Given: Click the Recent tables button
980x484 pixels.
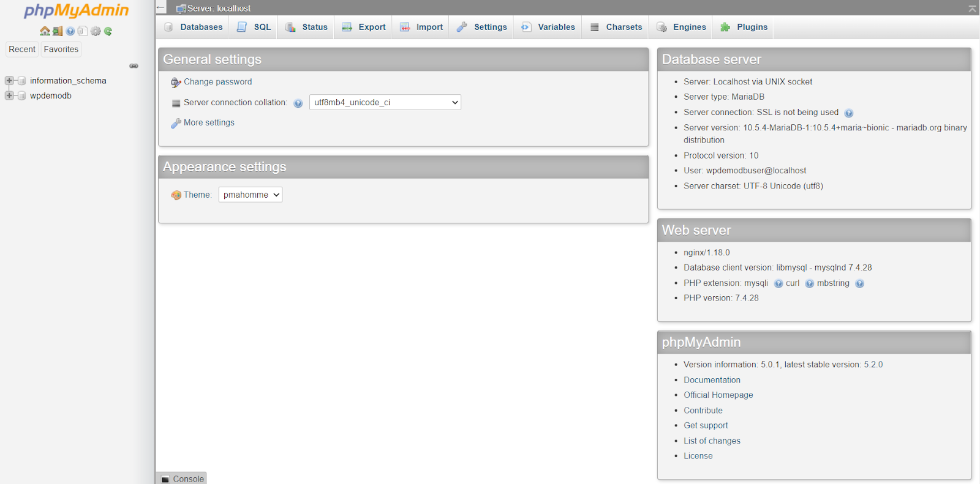Looking at the screenshot, I should (x=22, y=49).
